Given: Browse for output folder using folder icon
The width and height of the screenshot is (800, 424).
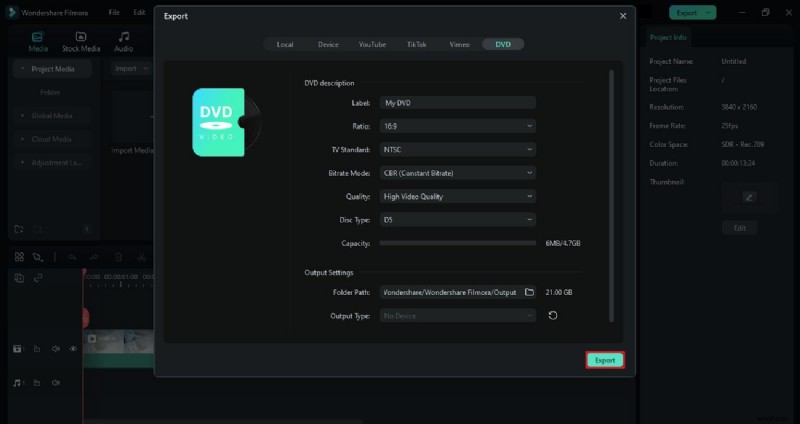Looking at the screenshot, I should (x=529, y=292).
